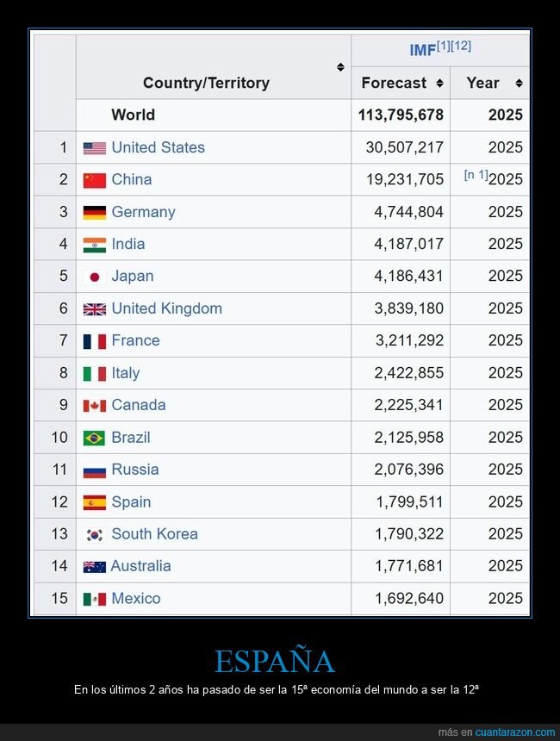Click the China flag icon

(x=95, y=179)
